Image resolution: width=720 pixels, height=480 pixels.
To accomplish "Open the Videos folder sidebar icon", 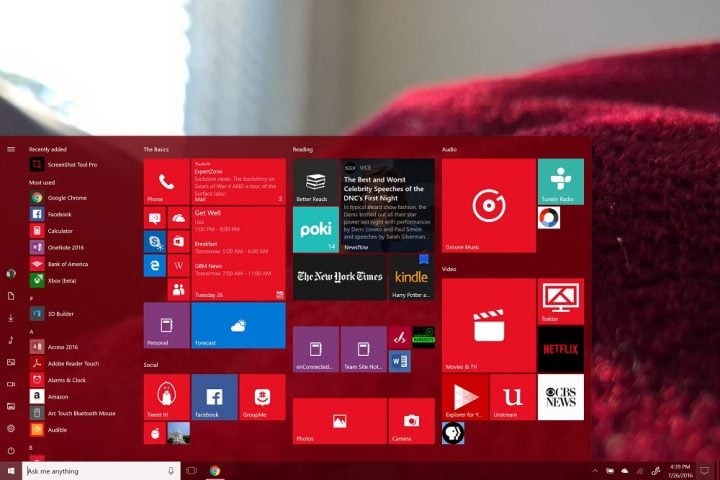I will click(11, 384).
